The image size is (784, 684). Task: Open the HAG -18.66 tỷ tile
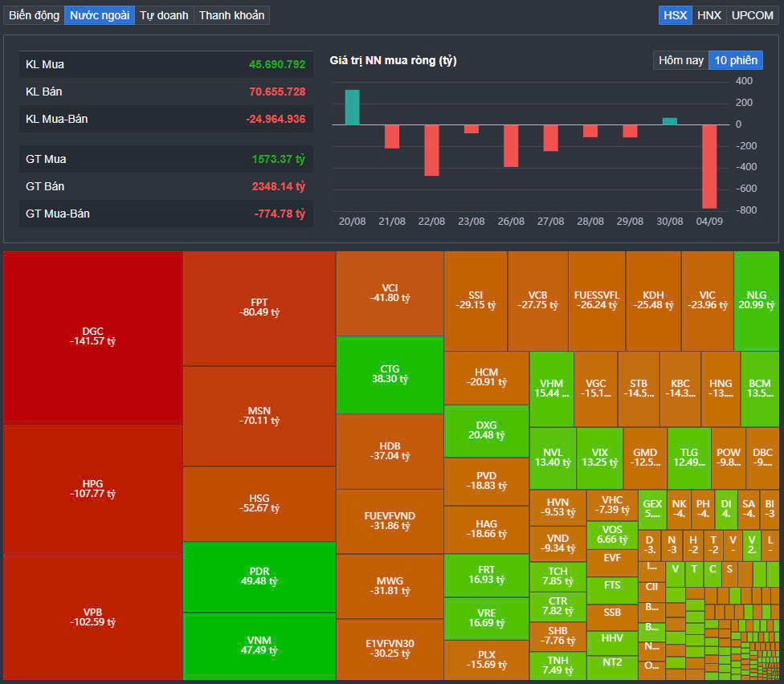point(487,530)
